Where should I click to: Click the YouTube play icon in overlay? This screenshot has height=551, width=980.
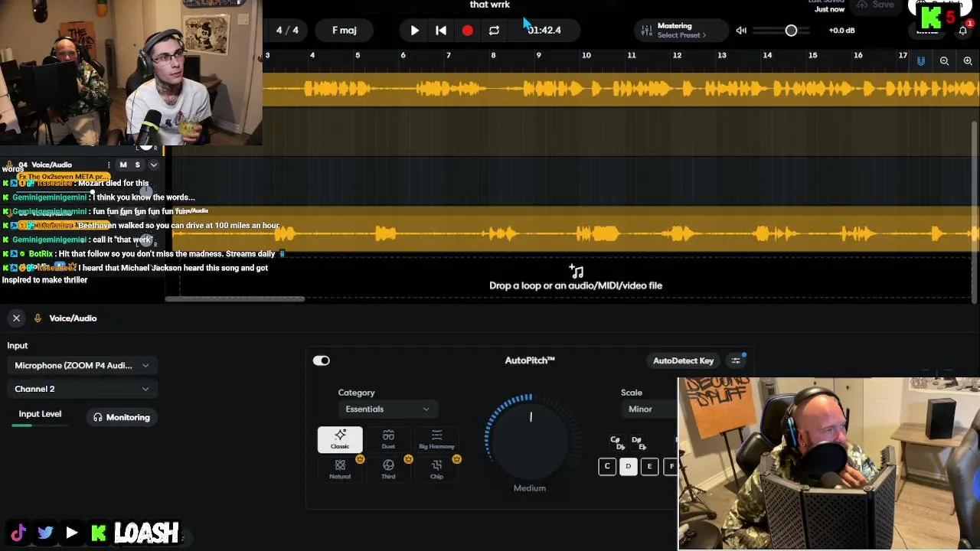point(71,533)
